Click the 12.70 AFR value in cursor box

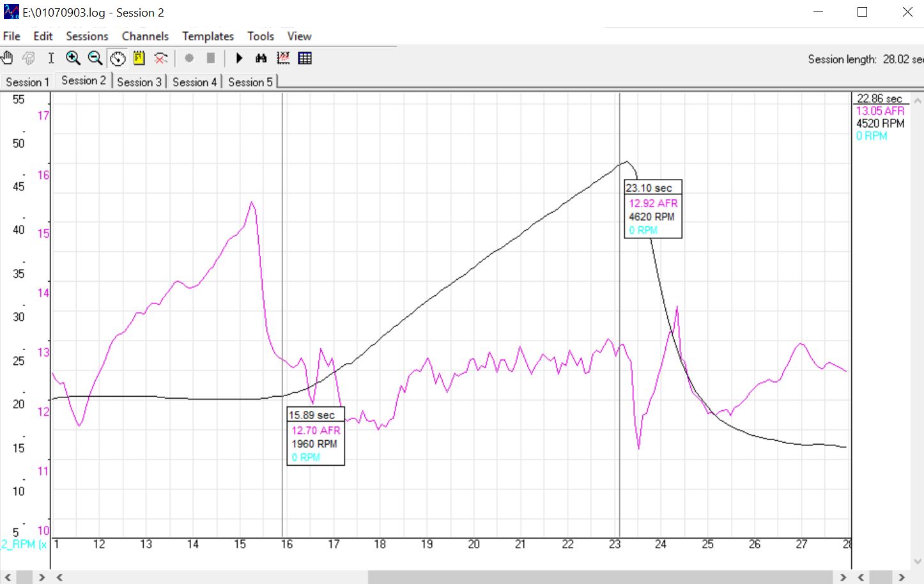pyautogui.click(x=316, y=430)
